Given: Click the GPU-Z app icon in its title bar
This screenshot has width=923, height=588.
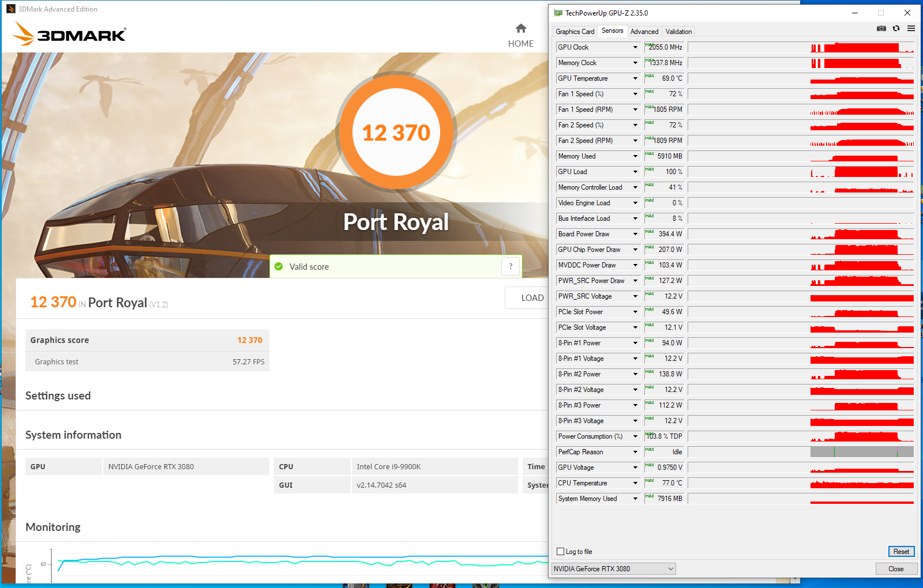Looking at the screenshot, I should (558, 13).
